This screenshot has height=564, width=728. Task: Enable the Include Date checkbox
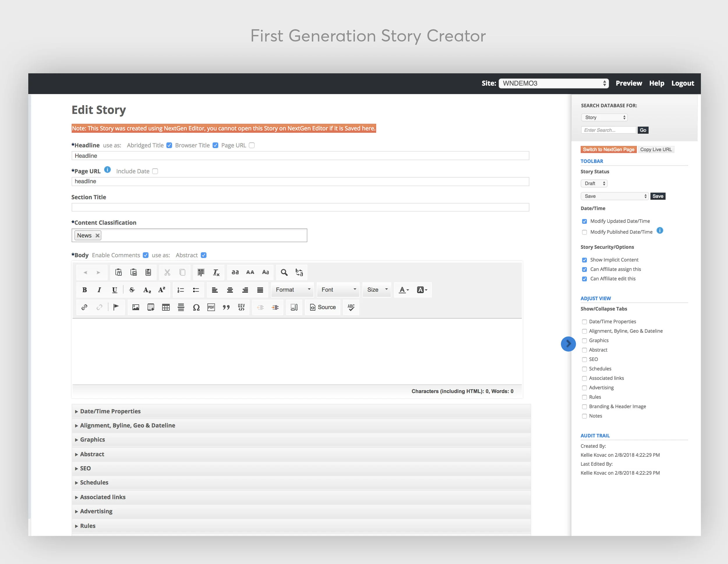coord(155,171)
